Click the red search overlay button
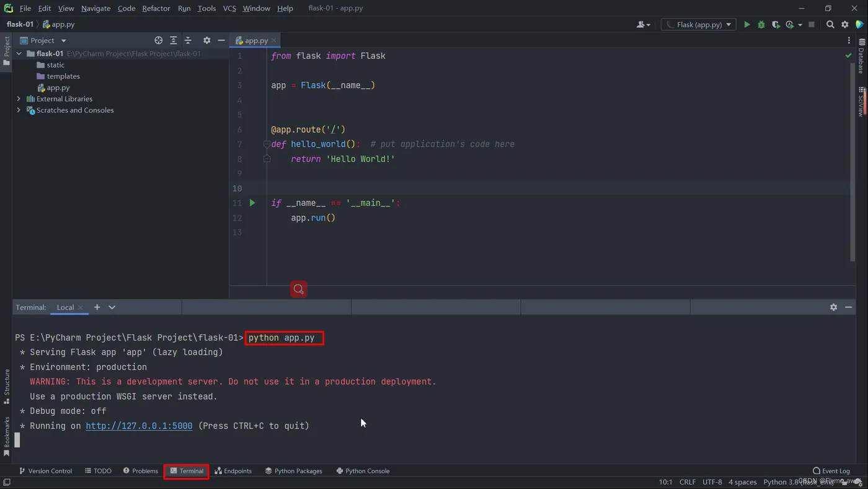This screenshot has height=489, width=868. click(299, 289)
